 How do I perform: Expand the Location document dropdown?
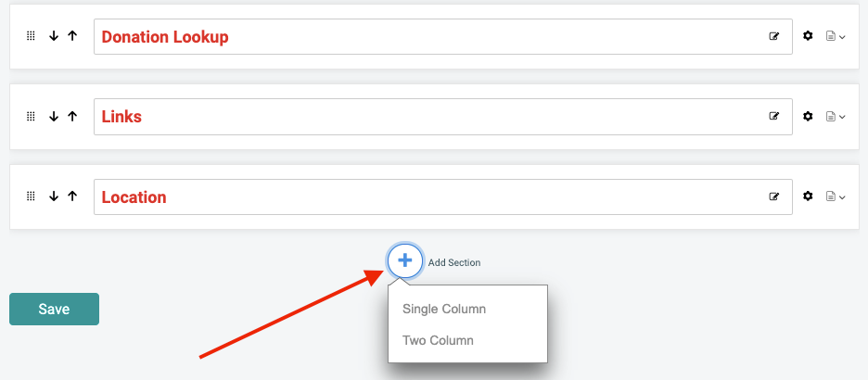(x=836, y=196)
